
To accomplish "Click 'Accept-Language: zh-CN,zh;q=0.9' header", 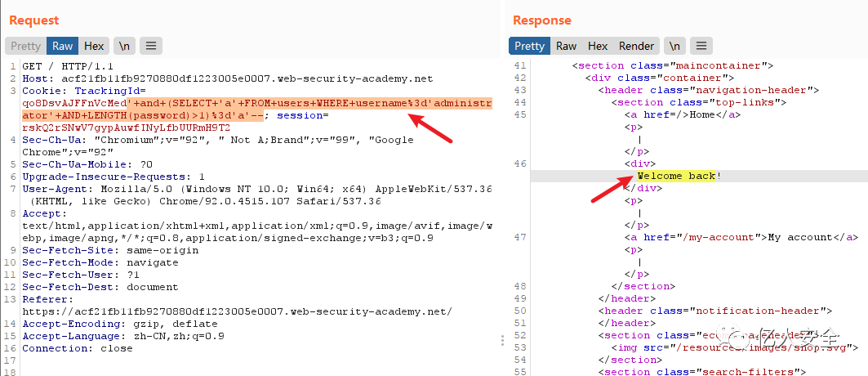I will (x=123, y=336).
